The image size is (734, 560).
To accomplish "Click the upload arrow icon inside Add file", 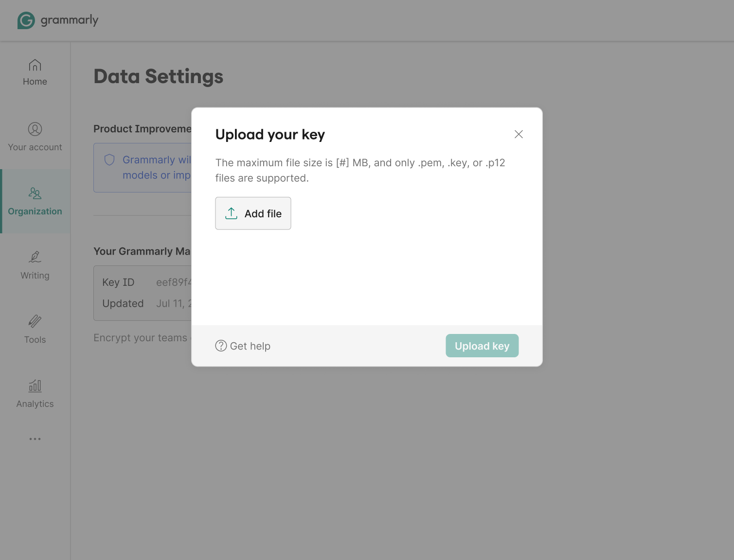I will (x=231, y=213).
